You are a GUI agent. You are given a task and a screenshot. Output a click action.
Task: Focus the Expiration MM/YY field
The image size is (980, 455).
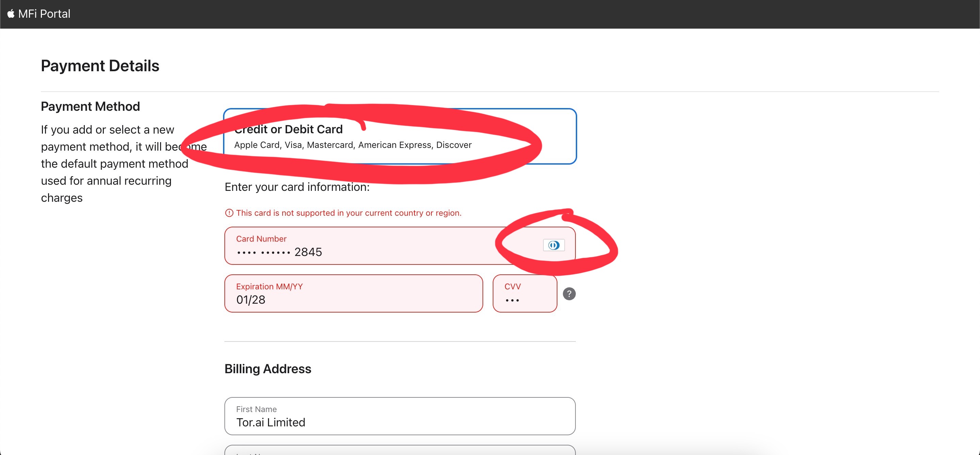(353, 299)
